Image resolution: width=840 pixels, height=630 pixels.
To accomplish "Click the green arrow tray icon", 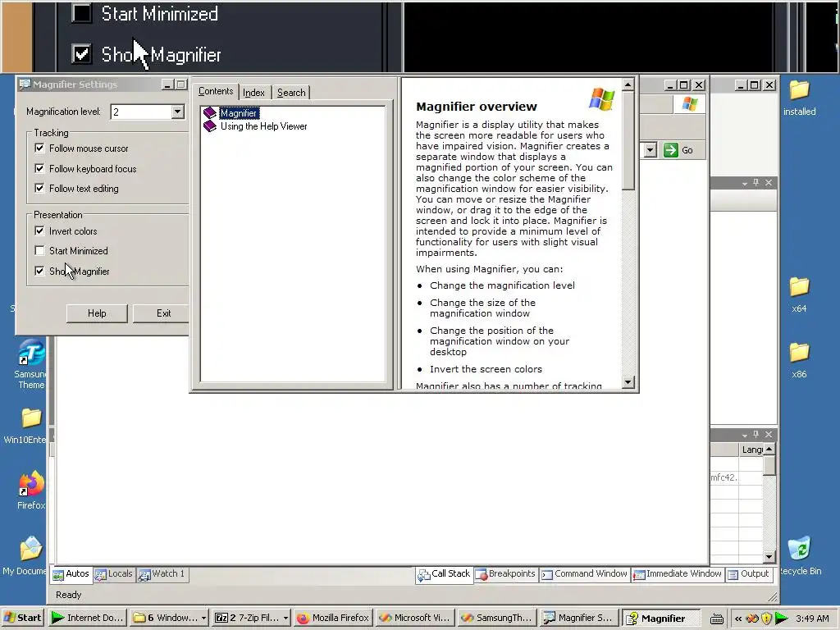I will tap(782, 619).
